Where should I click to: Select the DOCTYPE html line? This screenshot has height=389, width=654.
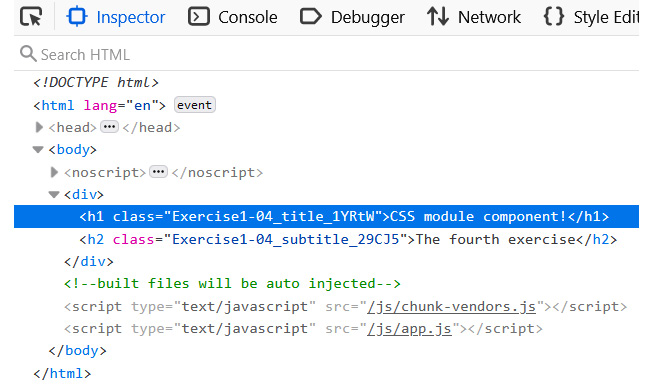click(x=96, y=83)
